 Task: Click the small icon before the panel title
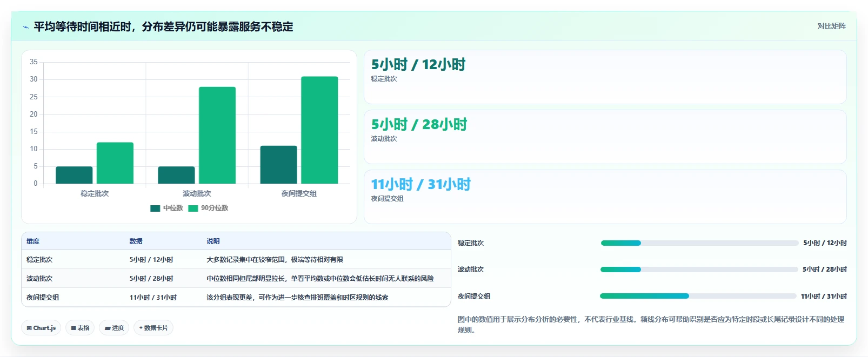(25, 27)
